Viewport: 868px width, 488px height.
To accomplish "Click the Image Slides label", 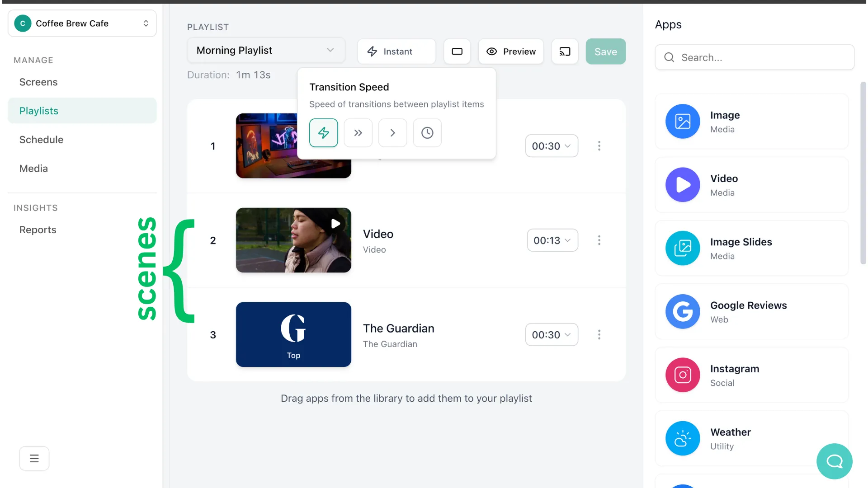I will pyautogui.click(x=741, y=242).
